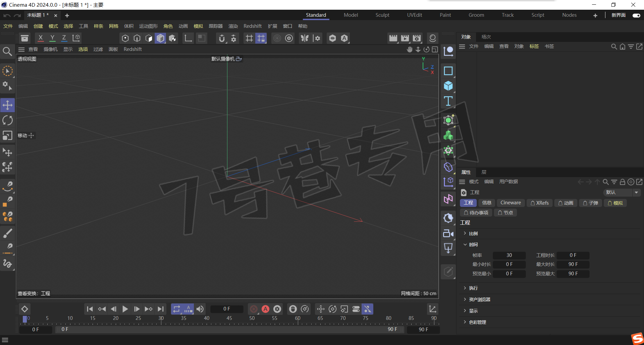Go to end of animation
Viewport: 644px width, 345px height.
click(x=161, y=309)
